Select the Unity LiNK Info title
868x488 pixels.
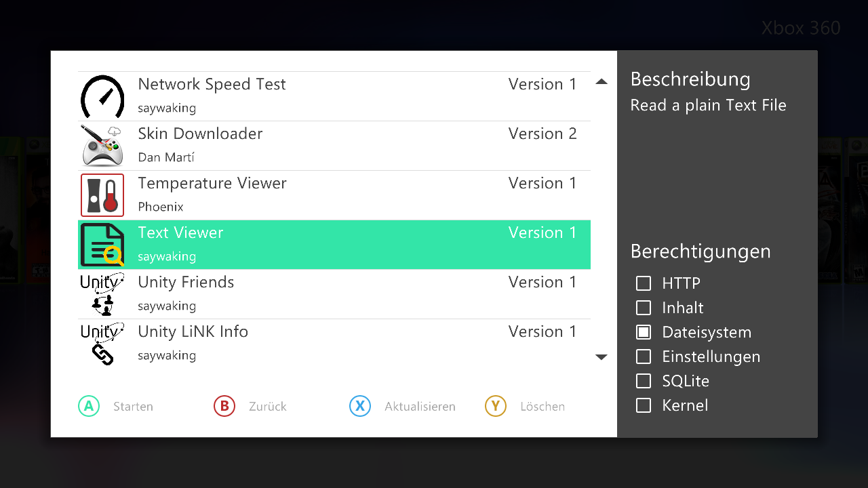click(x=193, y=331)
